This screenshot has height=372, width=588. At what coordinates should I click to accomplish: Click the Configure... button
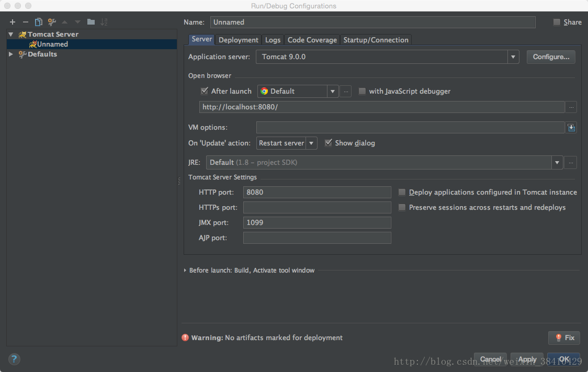[551, 57]
